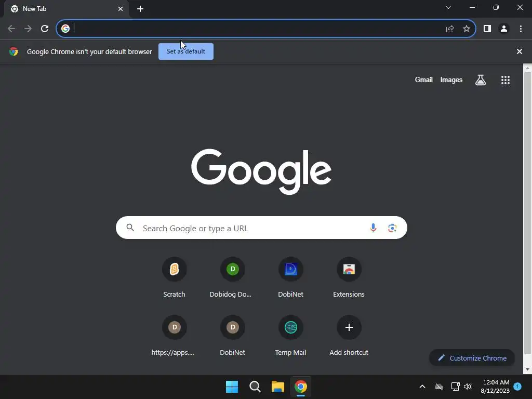Image resolution: width=532 pixels, height=399 pixels.
Task: Click the Google search box
Action: click(x=261, y=228)
